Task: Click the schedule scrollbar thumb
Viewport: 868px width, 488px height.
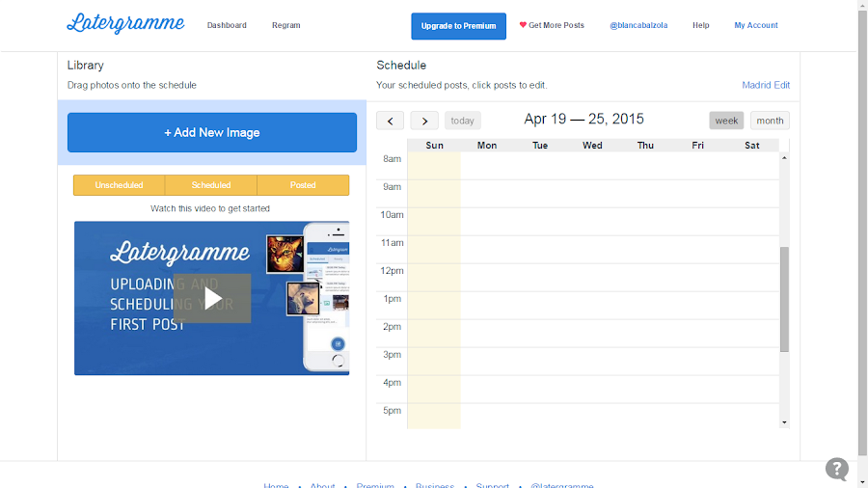Action: click(784, 299)
